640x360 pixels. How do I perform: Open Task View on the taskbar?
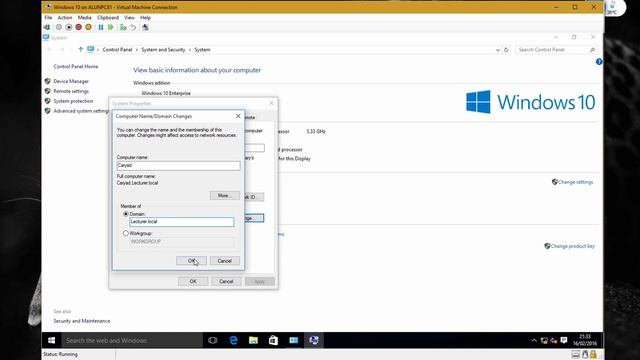[x=213, y=340]
